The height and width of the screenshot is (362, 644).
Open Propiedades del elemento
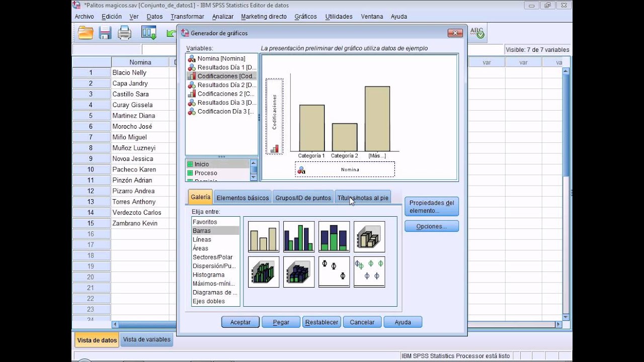click(x=432, y=207)
